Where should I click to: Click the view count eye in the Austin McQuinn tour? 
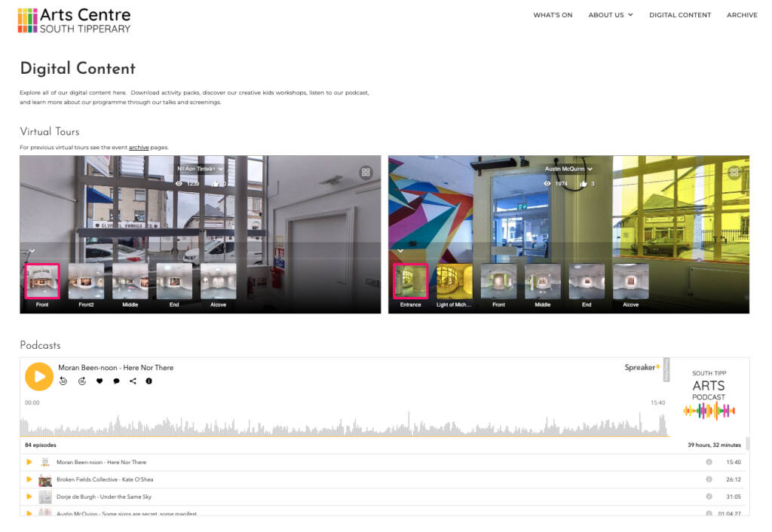pyautogui.click(x=547, y=184)
